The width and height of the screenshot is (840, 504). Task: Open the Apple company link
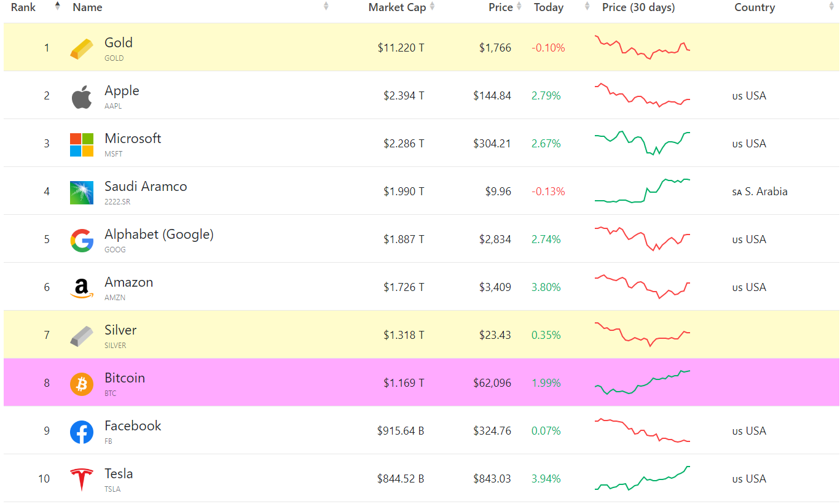click(x=122, y=91)
